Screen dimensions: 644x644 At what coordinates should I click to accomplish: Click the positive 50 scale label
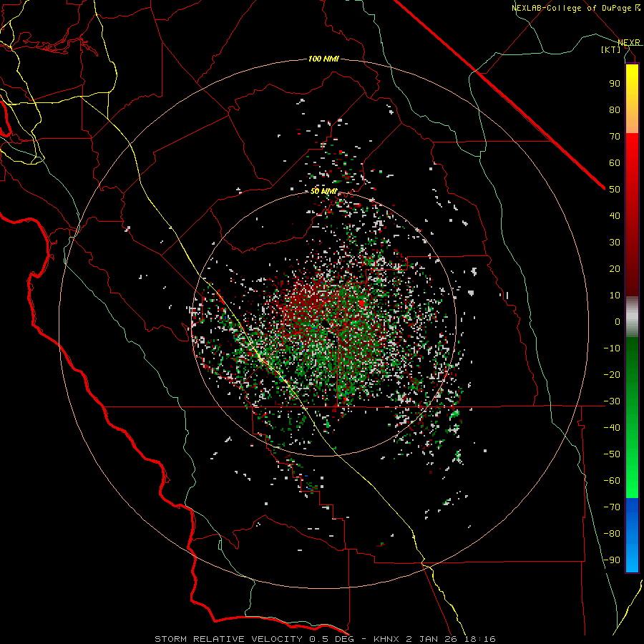[615, 190]
